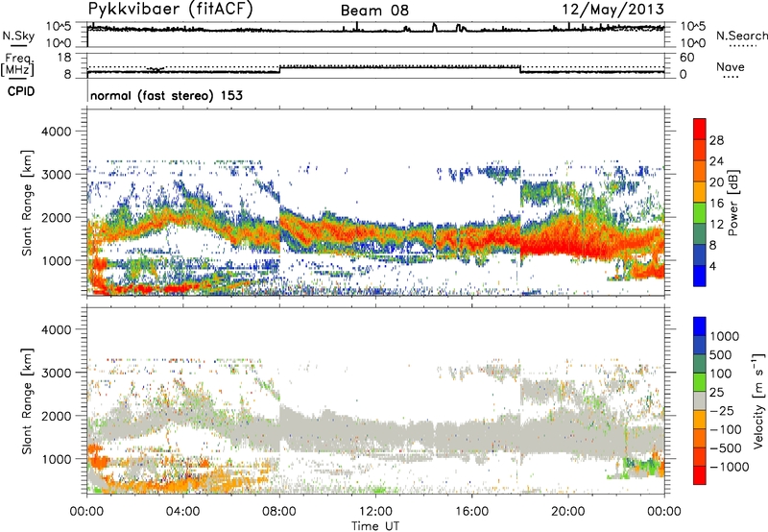Image resolution: width=768 pixels, height=532 pixels.
Task: Click the "18" frequency axis tick
Action: click(x=64, y=58)
